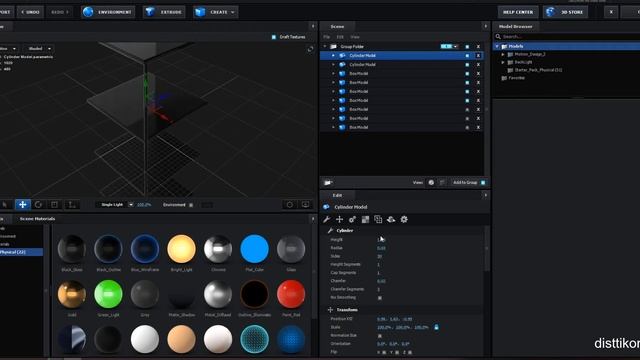Click the Radius value field
Image resolution: width=640 pixels, height=360 pixels.
click(x=382, y=248)
